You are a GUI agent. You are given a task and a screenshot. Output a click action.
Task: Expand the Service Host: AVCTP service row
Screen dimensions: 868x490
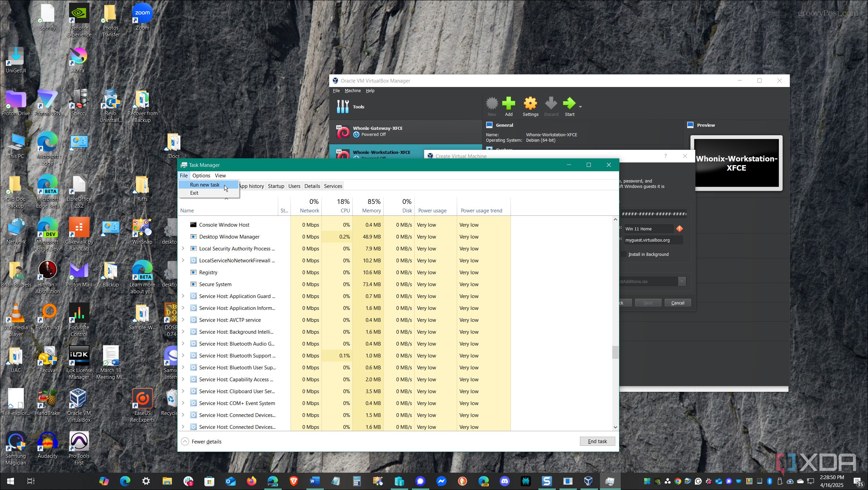click(x=183, y=320)
